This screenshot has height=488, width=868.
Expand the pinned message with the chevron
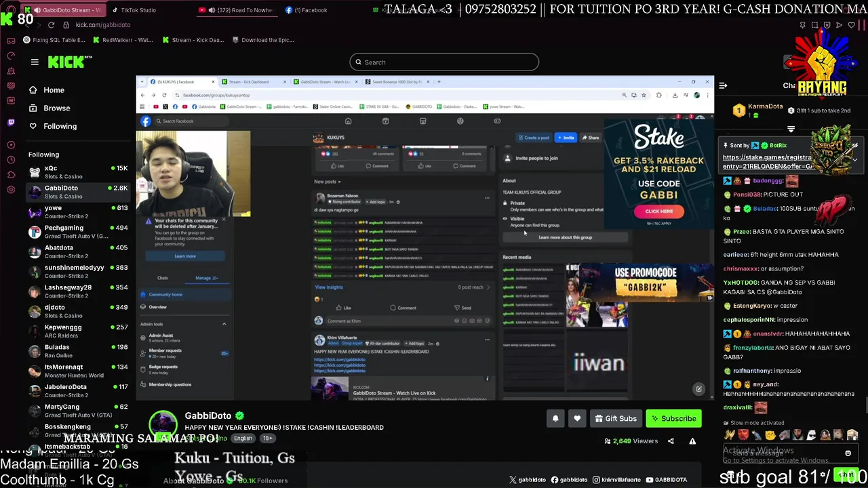[x=855, y=161]
